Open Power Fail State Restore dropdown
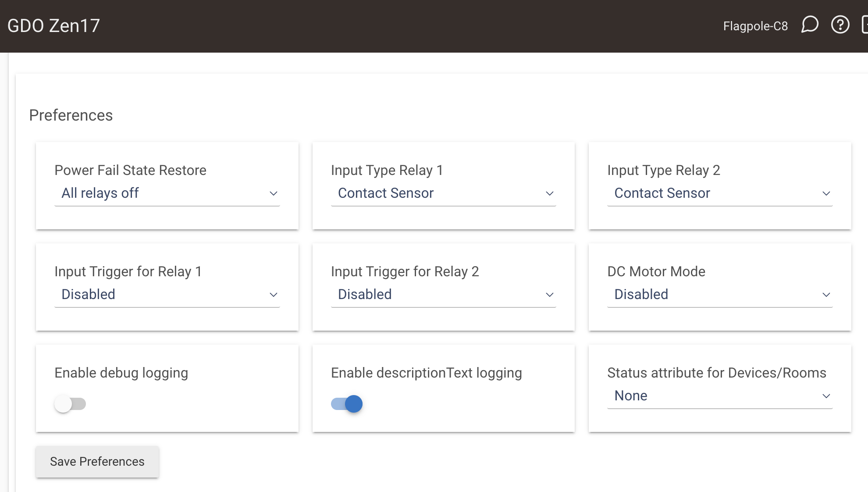 (167, 193)
